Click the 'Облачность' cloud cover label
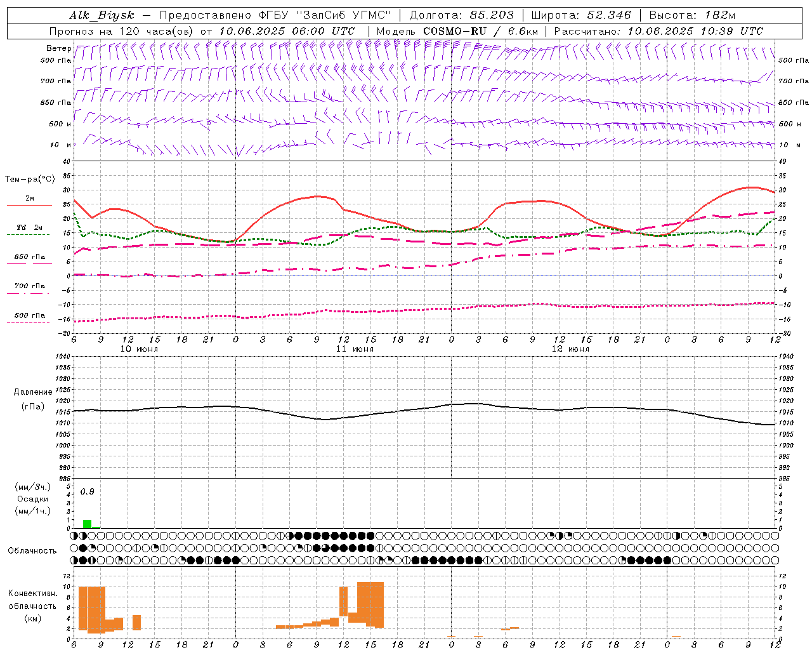This screenshot has height=650, width=812. click(32, 551)
